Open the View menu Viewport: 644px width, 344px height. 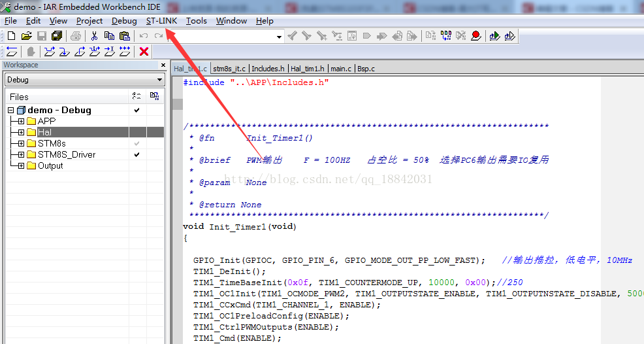click(58, 20)
